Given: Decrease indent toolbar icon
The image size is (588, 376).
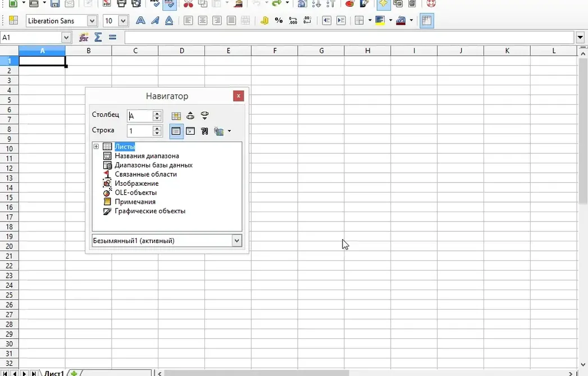Looking at the screenshot, I should pyautogui.click(x=327, y=20).
